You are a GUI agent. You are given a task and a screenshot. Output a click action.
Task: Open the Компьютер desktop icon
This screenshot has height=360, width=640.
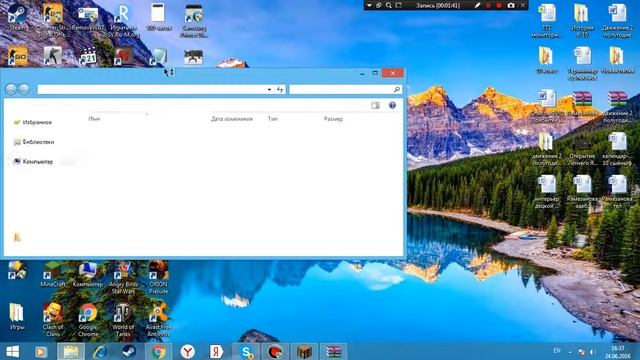point(88,274)
